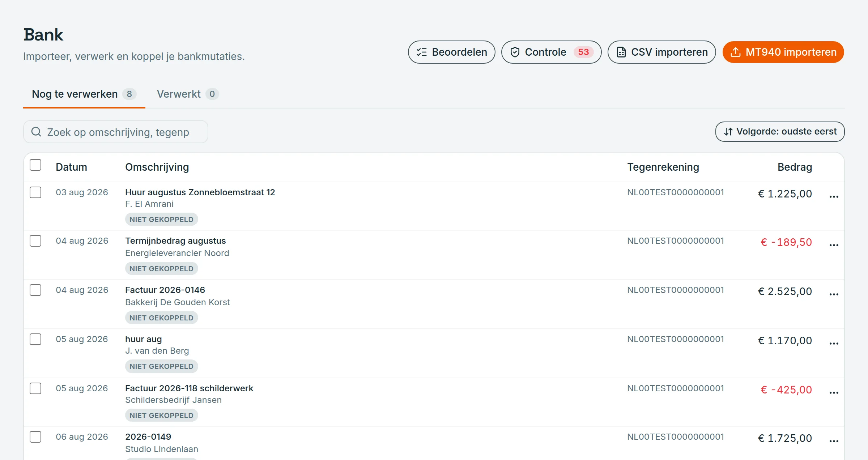Viewport: 868px width, 460px height.
Task: Click the Bedrag column header
Action: [x=795, y=167]
